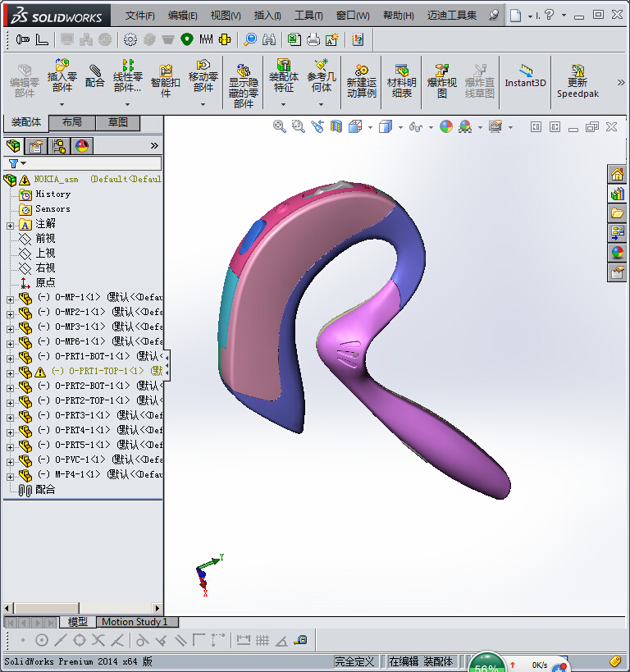
Task: Open FeatureManager design tree tab icon
Action: pos(13,146)
